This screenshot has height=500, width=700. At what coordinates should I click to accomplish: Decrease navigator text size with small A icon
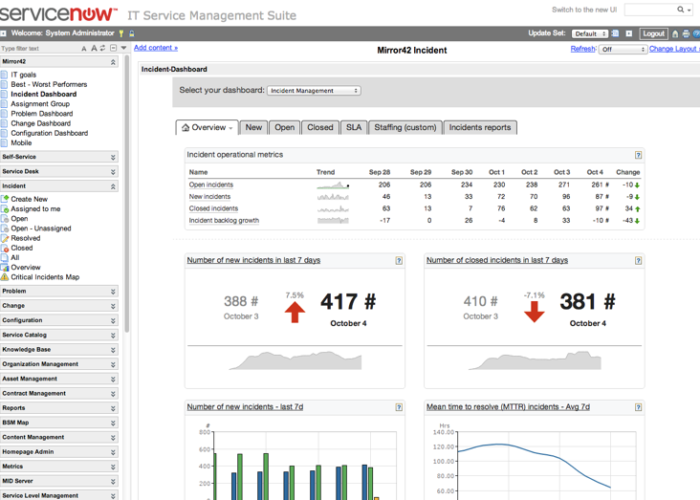pyautogui.click(x=84, y=48)
